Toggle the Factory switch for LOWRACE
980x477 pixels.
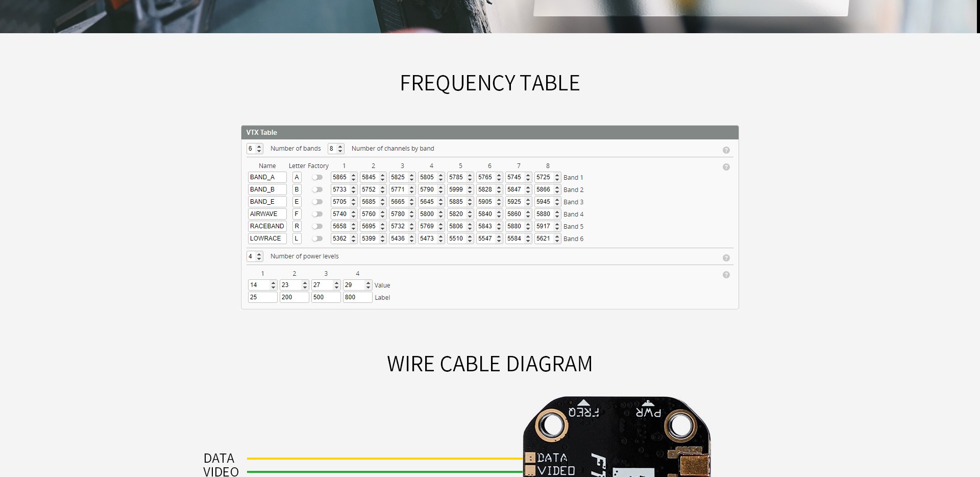317,238
